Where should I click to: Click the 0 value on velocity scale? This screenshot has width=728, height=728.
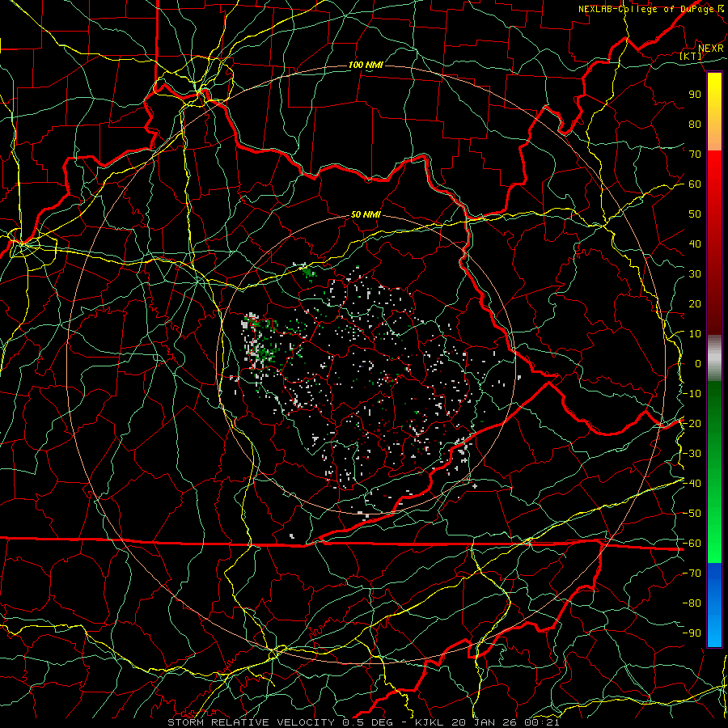pos(698,363)
